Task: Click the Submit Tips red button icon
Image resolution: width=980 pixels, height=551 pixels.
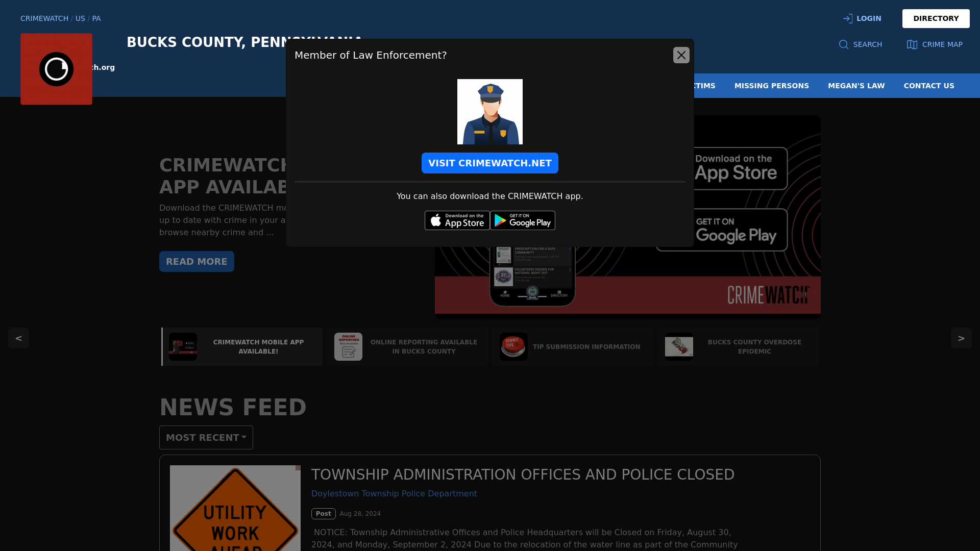Action: coord(513,347)
